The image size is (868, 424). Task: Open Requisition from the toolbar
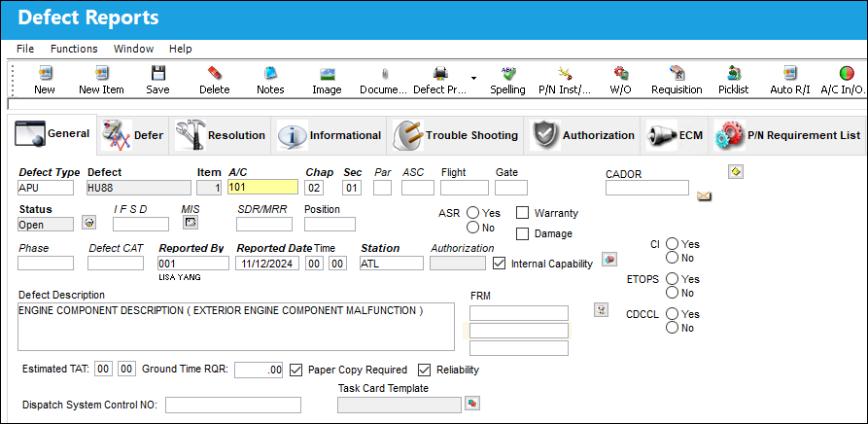[677, 73]
